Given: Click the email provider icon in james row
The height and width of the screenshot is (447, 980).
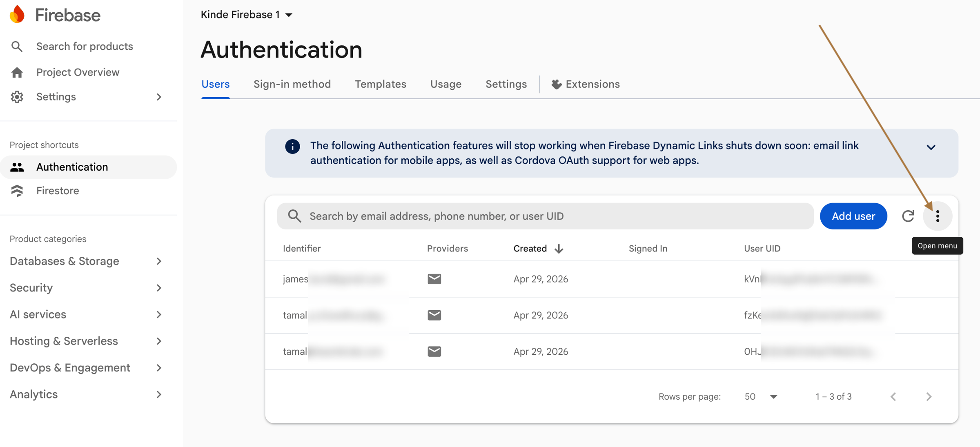Looking at the screenshot, I should click(x=434, y=279).
